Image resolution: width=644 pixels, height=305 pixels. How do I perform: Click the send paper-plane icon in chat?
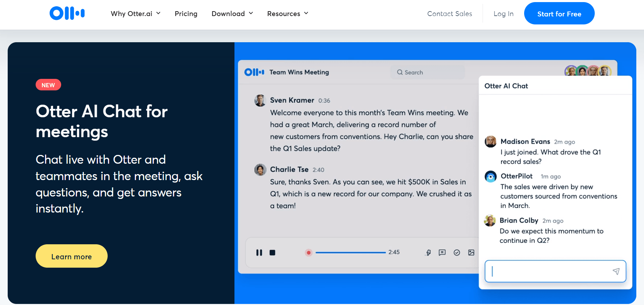pos(616,271)
